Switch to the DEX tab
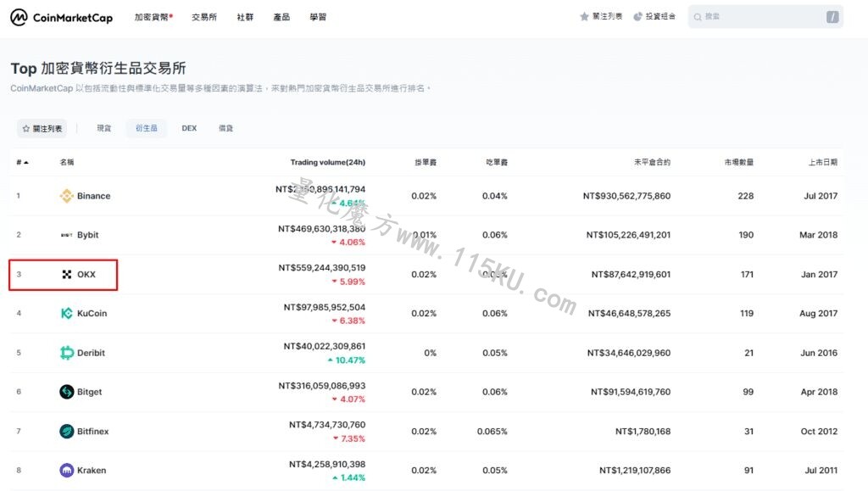 coord(189,128)
